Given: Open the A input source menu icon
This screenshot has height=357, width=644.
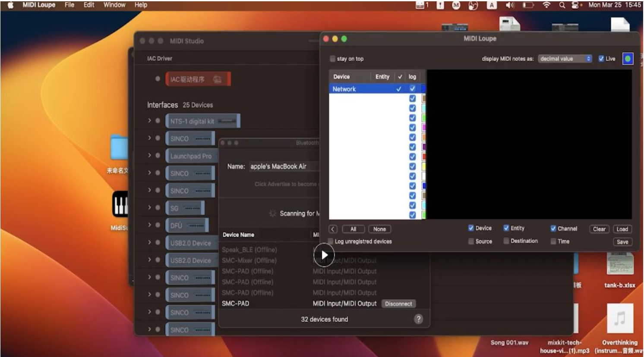Looking at the screenshot, I should (491, 5).
